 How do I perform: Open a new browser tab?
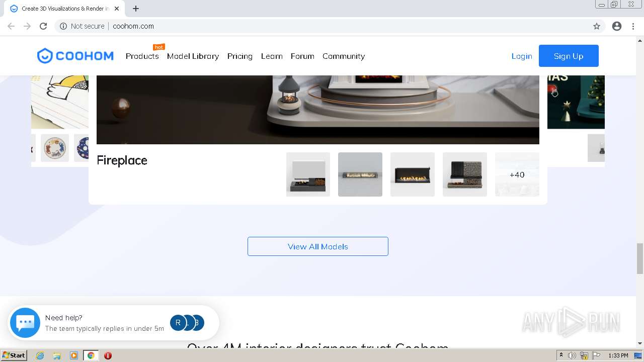click(136, 9)
